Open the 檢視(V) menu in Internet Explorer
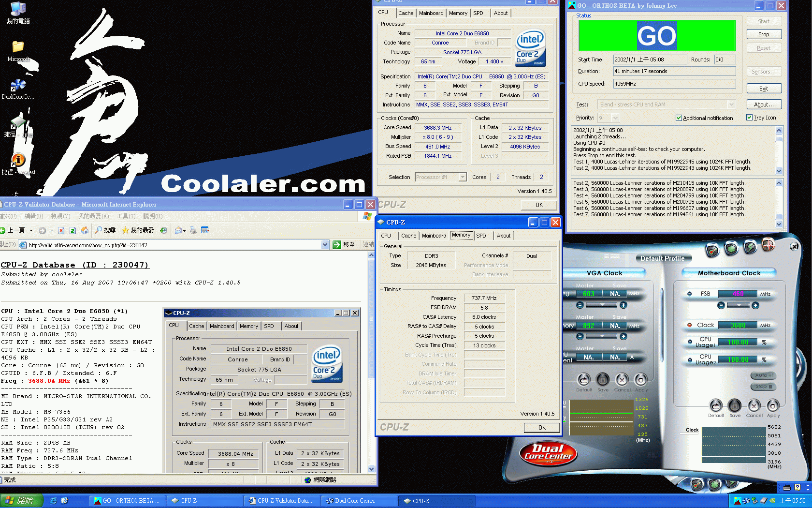Screen dimensions: 812x508 pyautogui.click(x=60, y=216)
